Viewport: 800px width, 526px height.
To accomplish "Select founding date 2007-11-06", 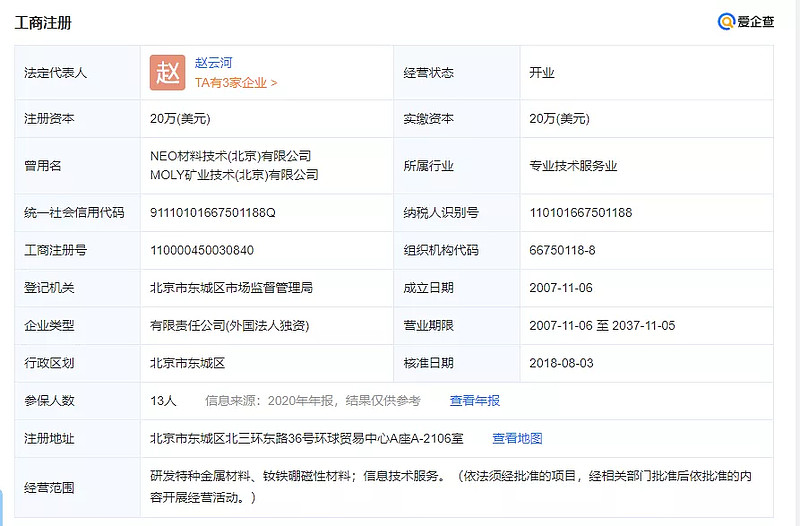I will pos(561,288).
